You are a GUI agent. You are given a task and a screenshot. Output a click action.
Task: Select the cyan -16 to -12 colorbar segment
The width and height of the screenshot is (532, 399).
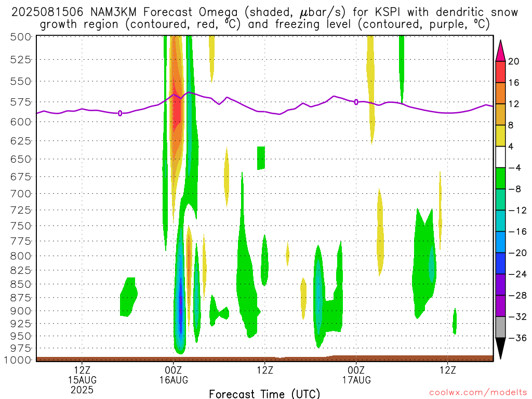[500, 221]
